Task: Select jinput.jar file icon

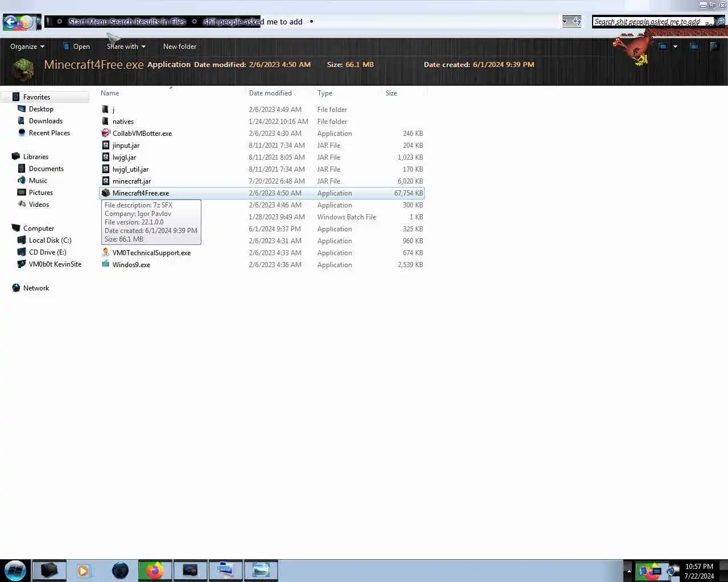Action: [105, 145]
